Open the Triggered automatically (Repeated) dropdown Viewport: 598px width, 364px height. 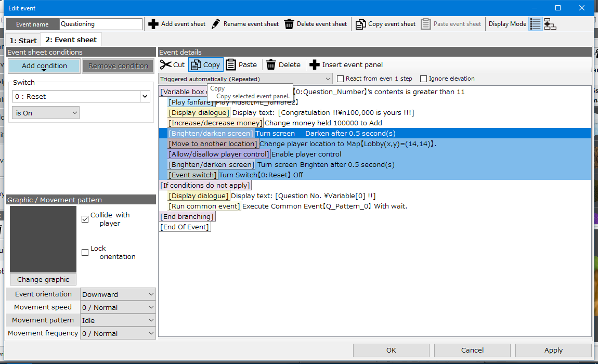point(245,79)
